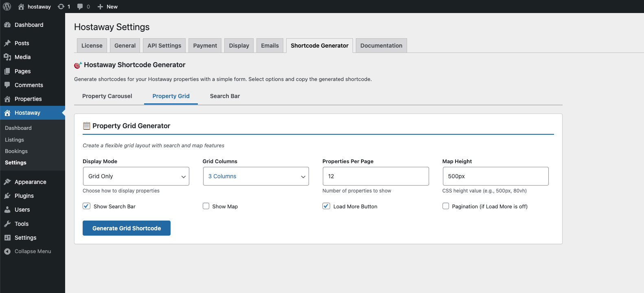Click the Hostaway Settings page heading
This screenshot has height=293, width=644.
pos(112,27)
